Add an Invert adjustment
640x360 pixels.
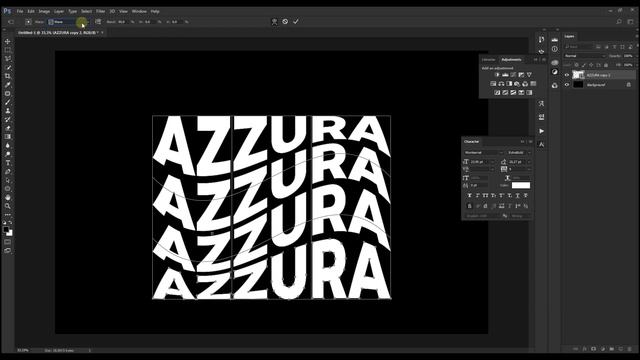[497, 93]
